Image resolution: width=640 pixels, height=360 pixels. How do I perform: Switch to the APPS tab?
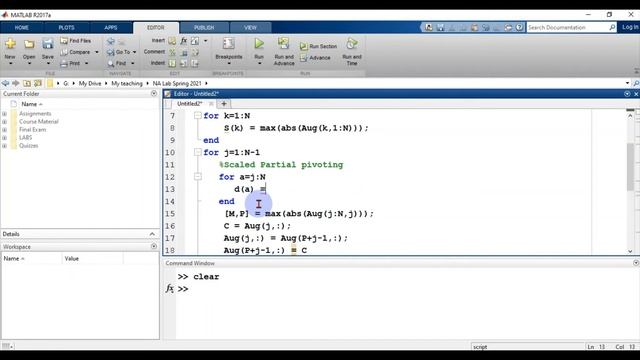point(111,28)
